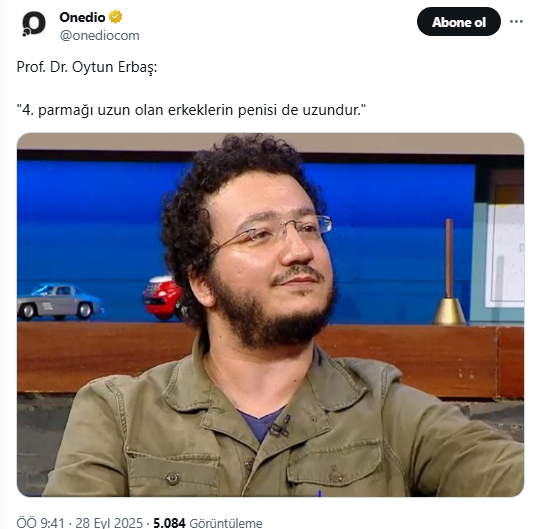
Task: Open the ÖÖ 9:41 timestamp link
Action: 40,523
